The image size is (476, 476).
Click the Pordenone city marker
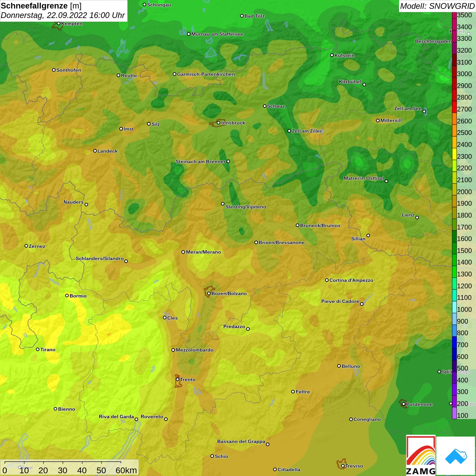(404, 404)
